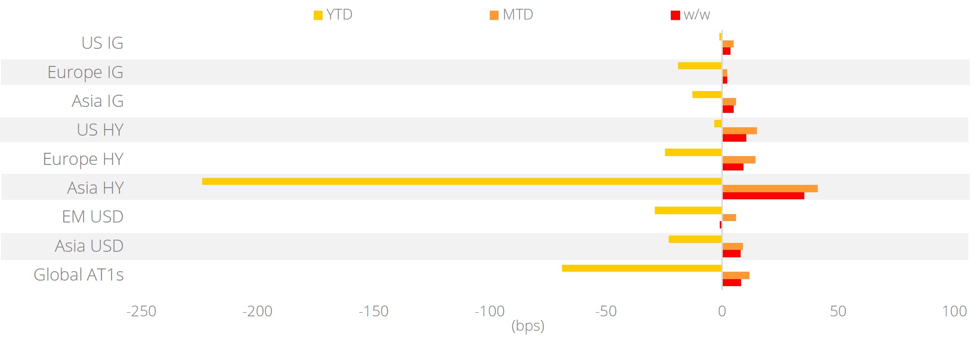The height and width of the screenshot is (340, 980).
Task: Click the Asia HY orange MTD bar
Action: coord(770,189)
